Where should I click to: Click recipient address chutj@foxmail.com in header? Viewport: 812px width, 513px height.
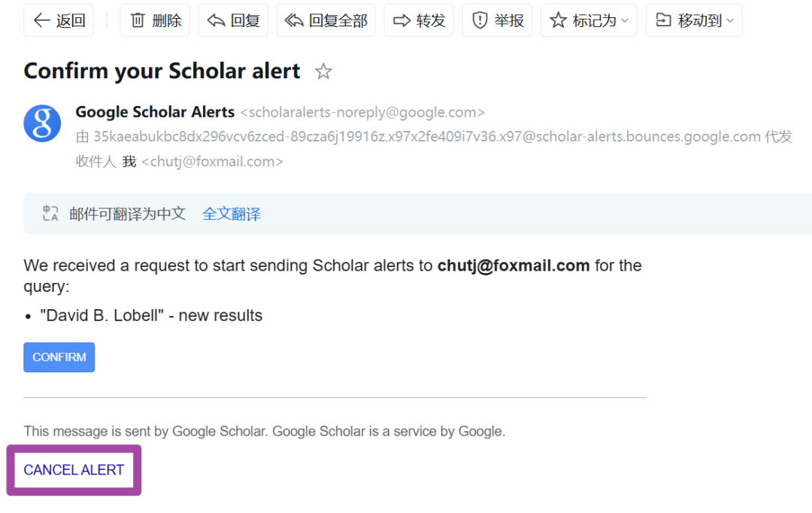(x=212, y=162)
